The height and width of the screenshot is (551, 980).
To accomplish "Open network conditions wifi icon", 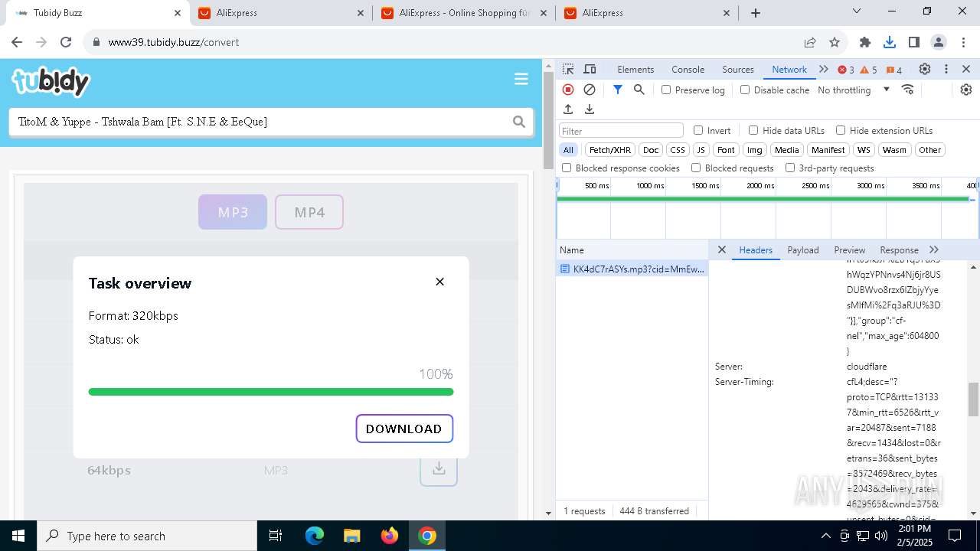I will click(x=908, y=90).
